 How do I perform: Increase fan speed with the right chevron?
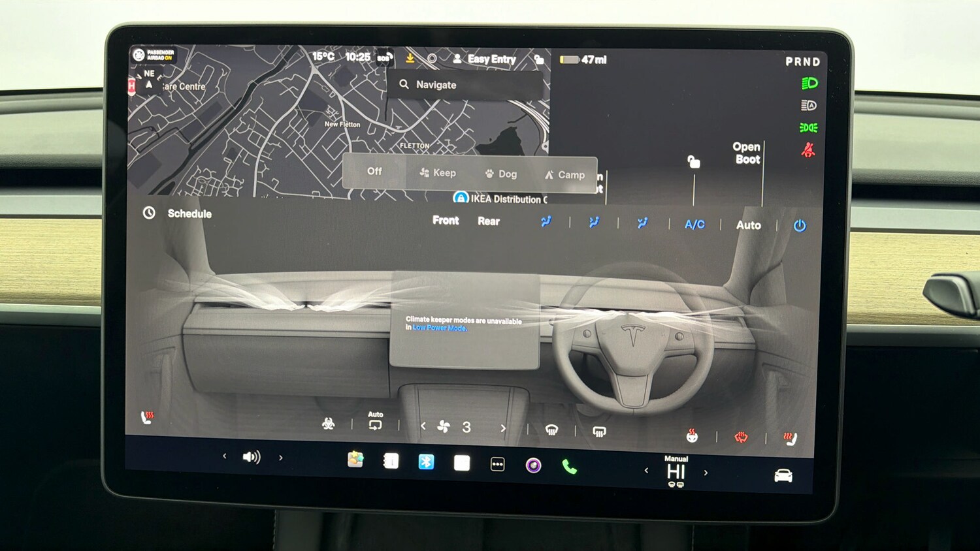[503, 428]
